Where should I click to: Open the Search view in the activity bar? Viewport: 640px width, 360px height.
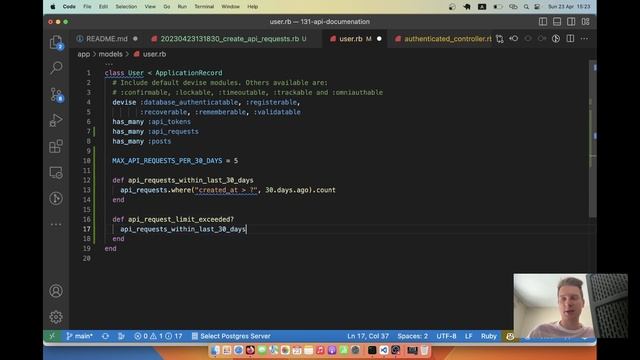click(56, 68)
